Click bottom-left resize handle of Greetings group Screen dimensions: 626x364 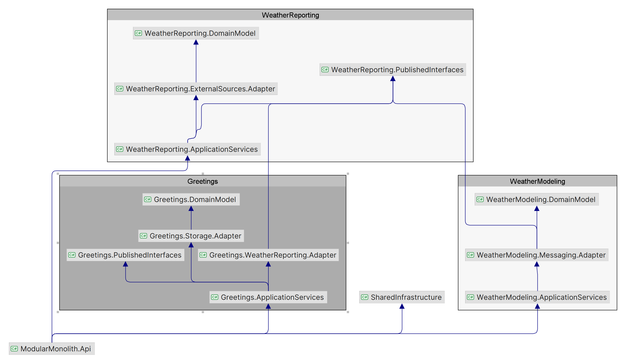pos(58,312)
